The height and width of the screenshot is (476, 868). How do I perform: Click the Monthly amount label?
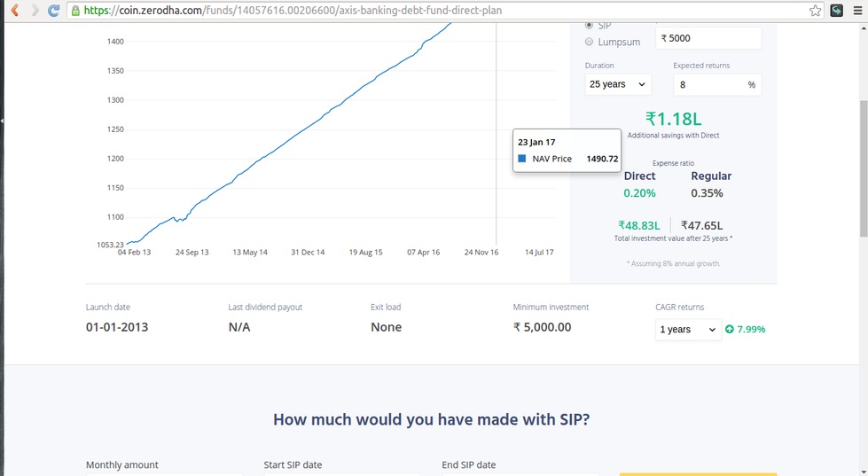click(x=121, y=465)
